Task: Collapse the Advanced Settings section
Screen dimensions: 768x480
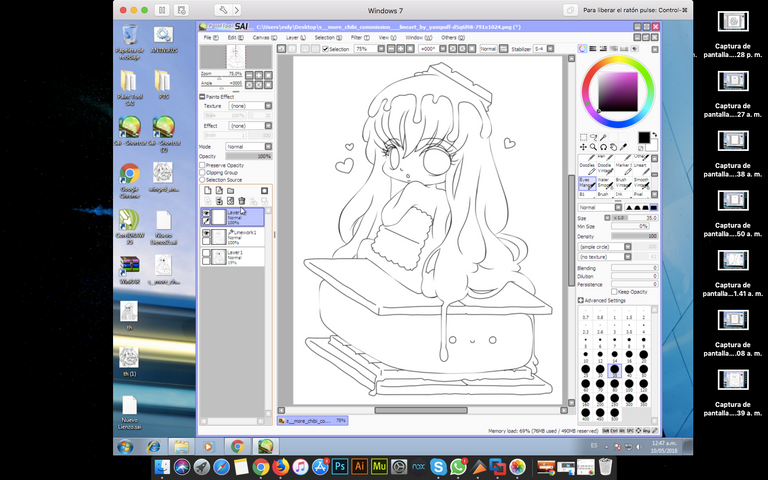Action: [581, 300]
